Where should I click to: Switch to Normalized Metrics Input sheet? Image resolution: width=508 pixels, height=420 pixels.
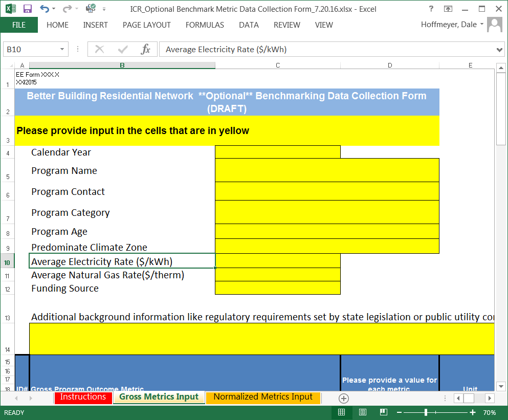click(x=263, y=397)
